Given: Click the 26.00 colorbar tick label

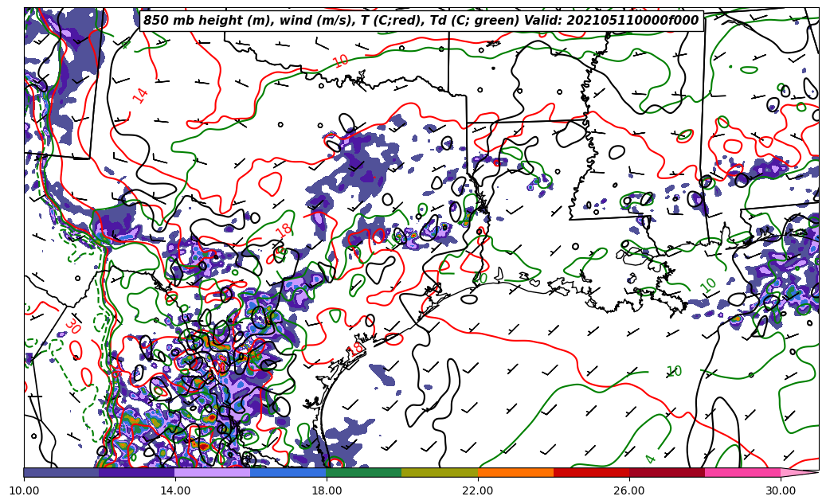Looking at the screenshot, I should coord(629,490).
